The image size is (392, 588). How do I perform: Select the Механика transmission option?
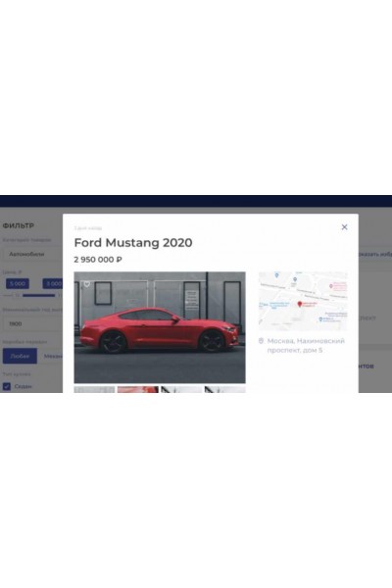pyautogui.click(x=51, y=356)
